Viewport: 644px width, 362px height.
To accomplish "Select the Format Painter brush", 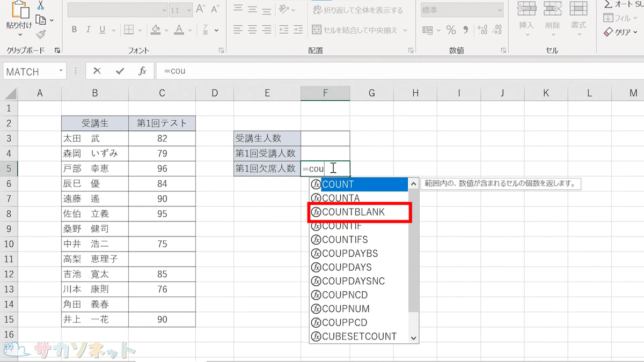I will [41, 34].
